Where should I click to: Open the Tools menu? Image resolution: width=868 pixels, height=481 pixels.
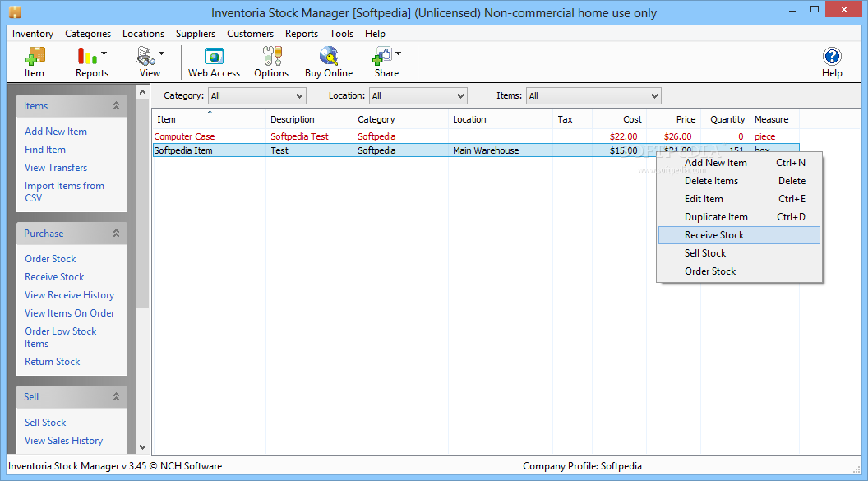pyautogui.click(x=342, y=34)
